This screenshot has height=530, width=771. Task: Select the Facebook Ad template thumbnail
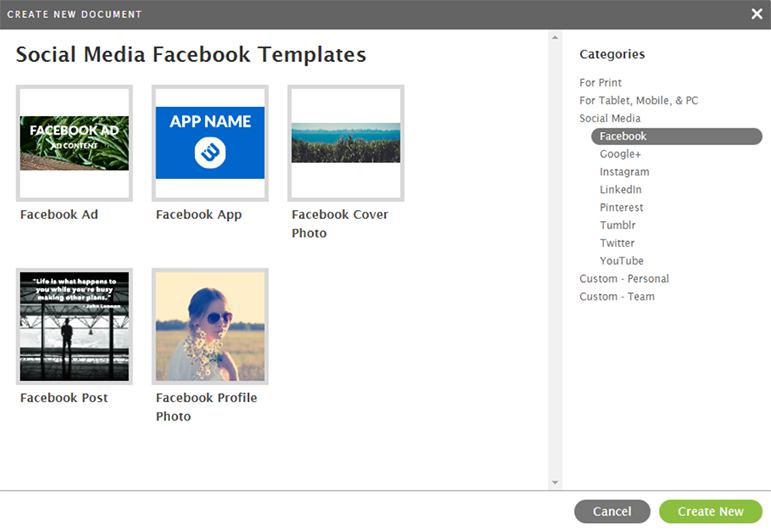coord(74,143)
